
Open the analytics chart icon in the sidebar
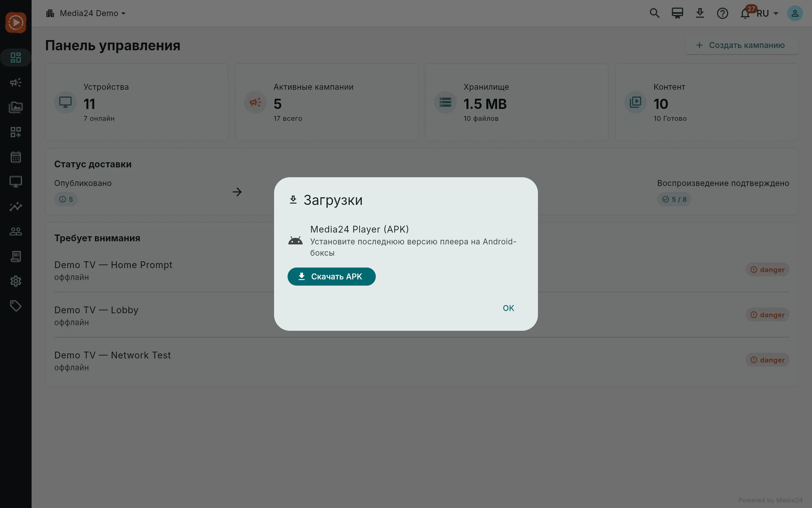16,207
